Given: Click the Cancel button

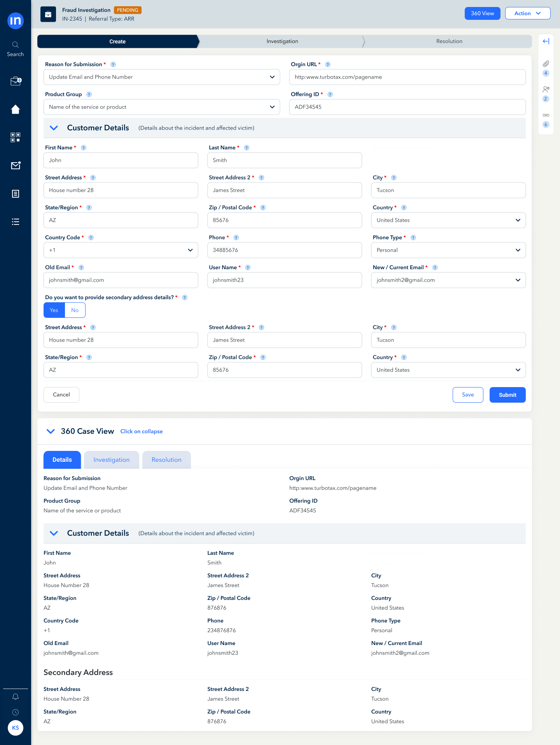Looking at the screenshot, I should (61, 394).
